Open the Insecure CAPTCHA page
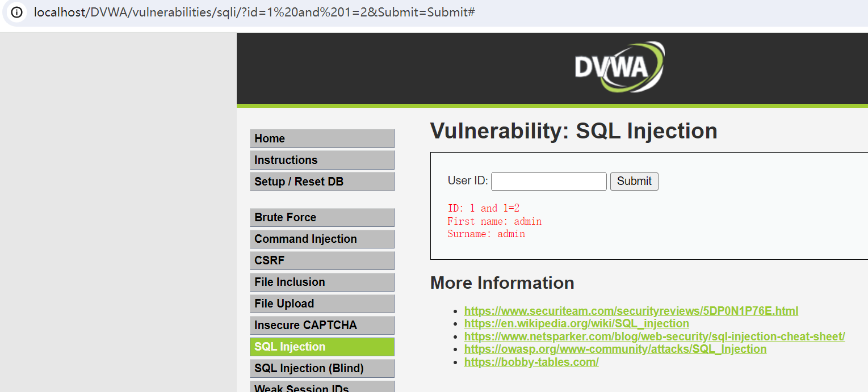 (x=322, y=325)
